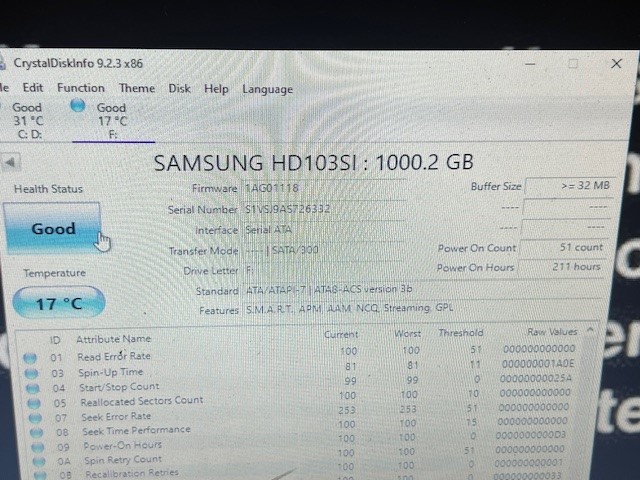Close the CrystalDiskInfo window
Screen dimensions: 640x480
click(x=616, y=64)
